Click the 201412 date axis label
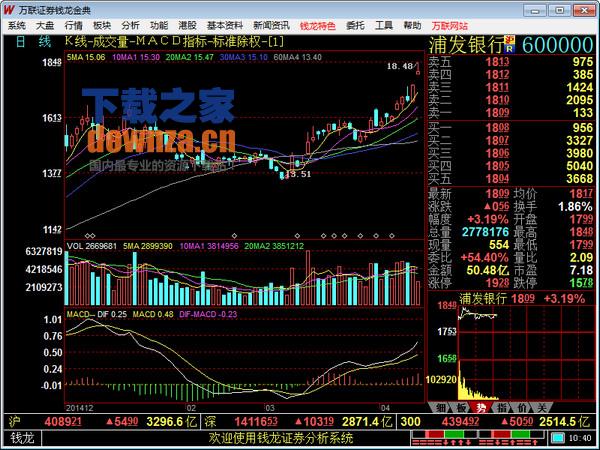 80,408
